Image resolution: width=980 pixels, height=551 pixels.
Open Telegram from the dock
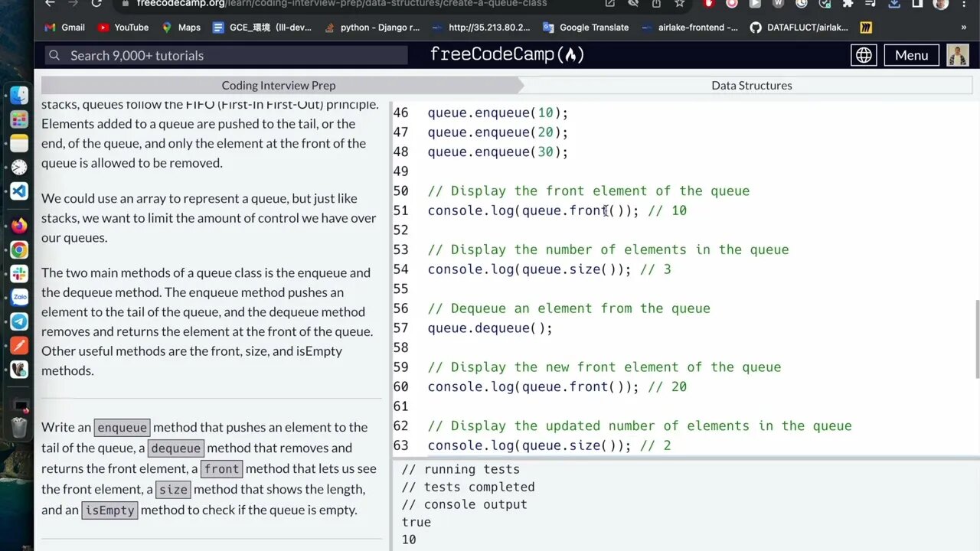pyautogui.click(x=19, y=321)
